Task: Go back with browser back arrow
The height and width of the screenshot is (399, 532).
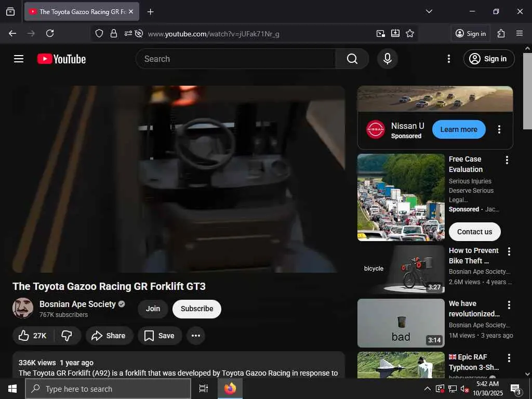Action: click(x=12, y=33)
